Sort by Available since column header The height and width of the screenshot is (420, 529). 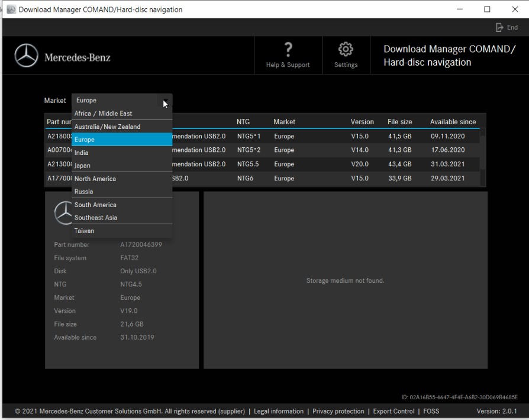(453, 122)
